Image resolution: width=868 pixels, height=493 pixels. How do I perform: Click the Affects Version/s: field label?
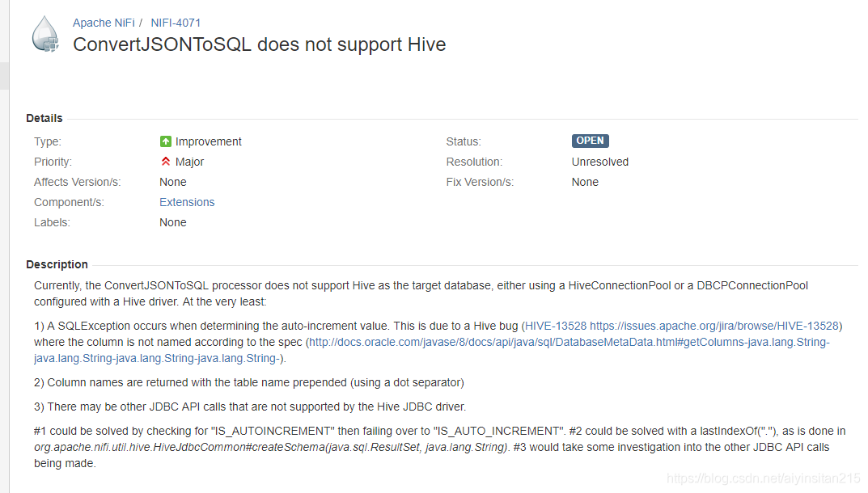tap(77, 182)
